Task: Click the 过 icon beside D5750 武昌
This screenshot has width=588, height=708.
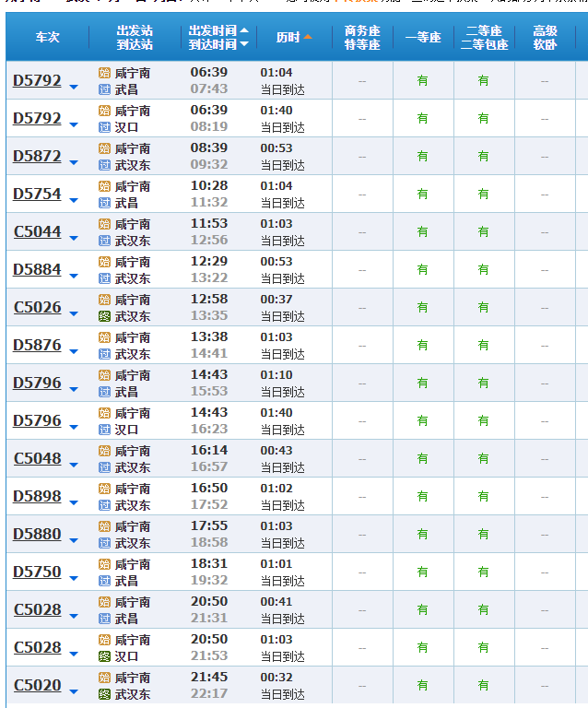Action: point(105,581)
